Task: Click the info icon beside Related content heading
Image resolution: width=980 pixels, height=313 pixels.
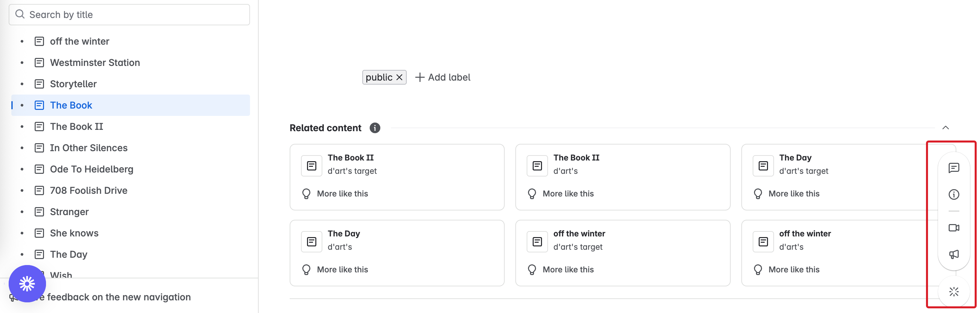Action: [375, 128]
